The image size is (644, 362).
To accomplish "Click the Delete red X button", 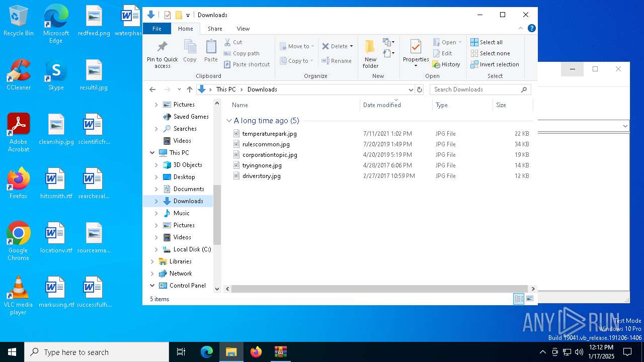I will click(x=335, y=46).
